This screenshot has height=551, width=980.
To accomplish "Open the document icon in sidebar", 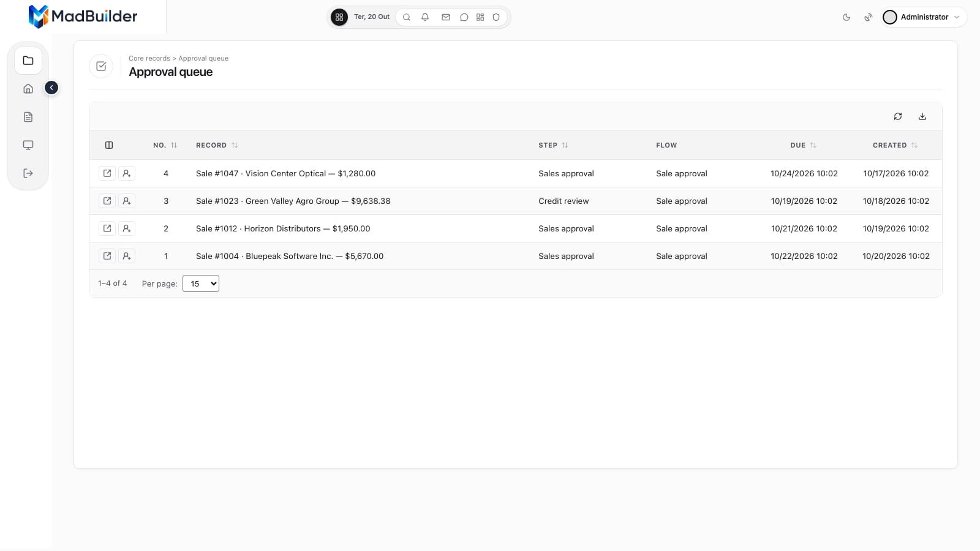I will [x=28, y=117].
